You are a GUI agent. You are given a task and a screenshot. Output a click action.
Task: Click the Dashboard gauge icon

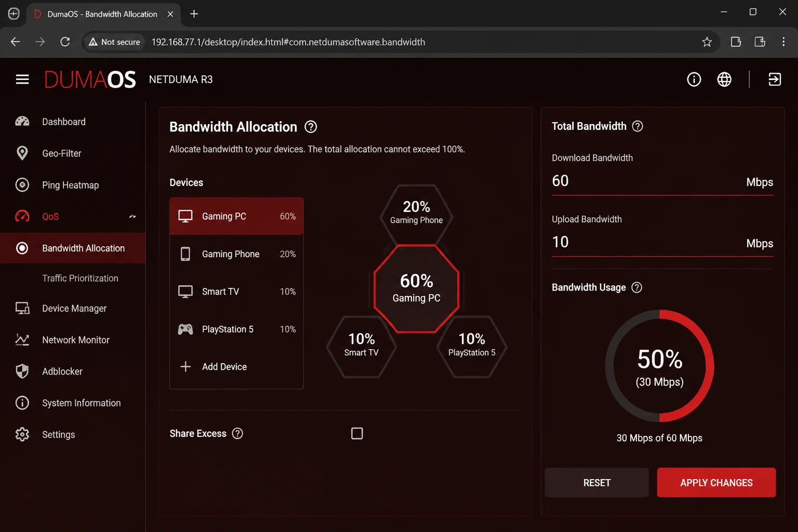[x=22, y=122]
